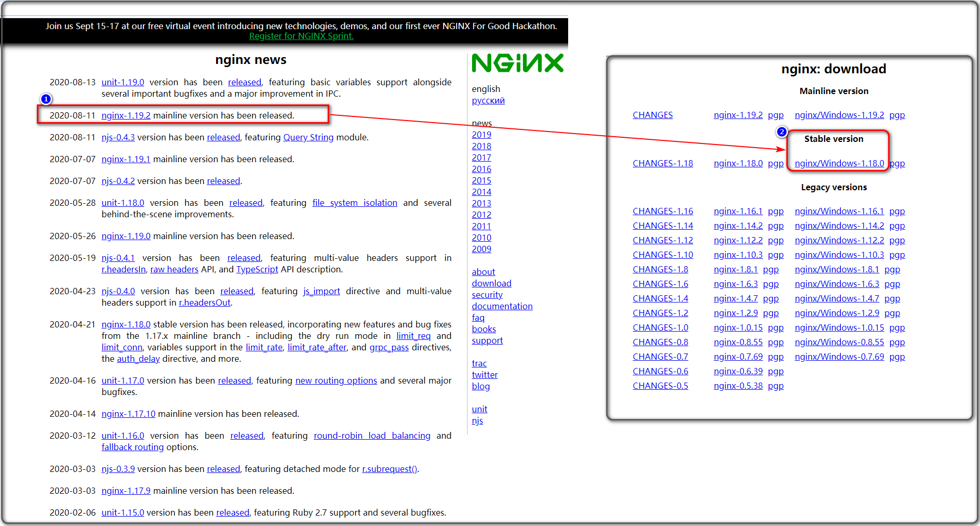Open 2019 news archive
The height and width of the screenshot is (526, 980).
point(481,135)
